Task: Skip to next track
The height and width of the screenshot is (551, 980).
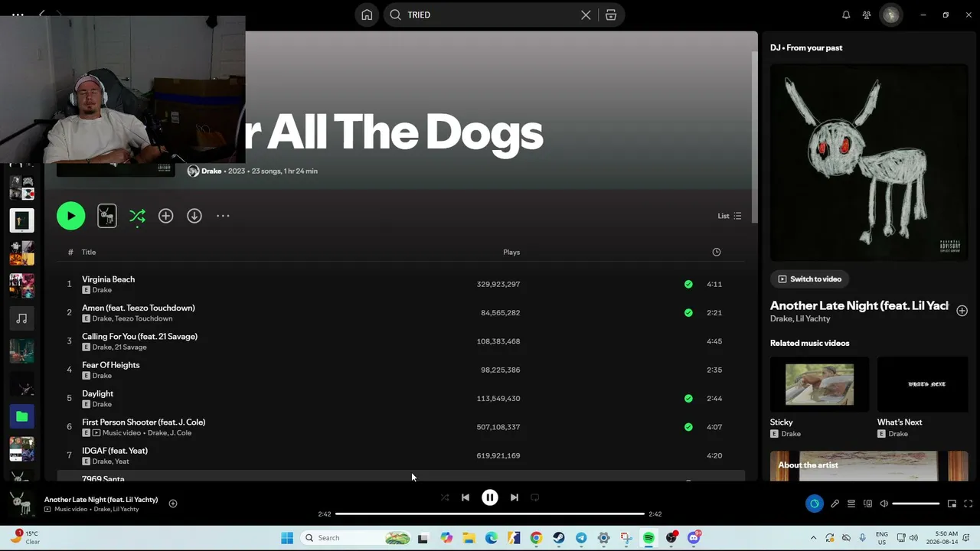Action: [x=514, y=497]
